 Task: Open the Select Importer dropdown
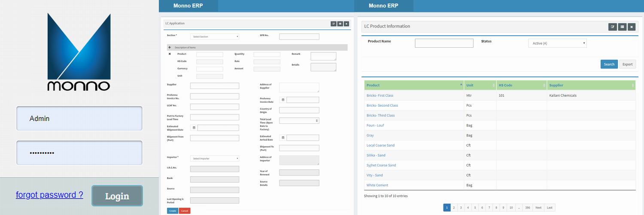215,158
